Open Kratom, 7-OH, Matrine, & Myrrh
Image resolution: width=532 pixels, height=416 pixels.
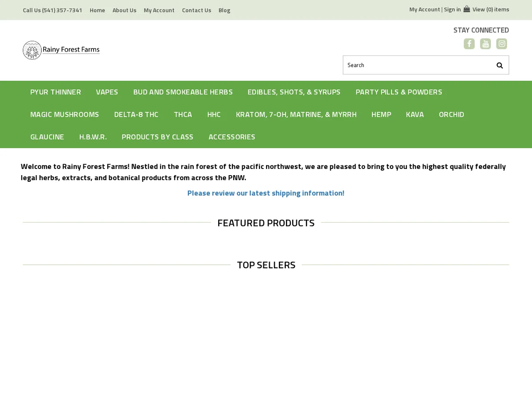(x=296, y=114)
